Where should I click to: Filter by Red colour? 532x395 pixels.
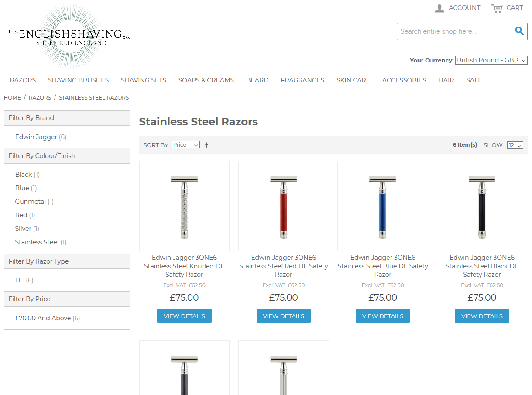coord(25,215)
